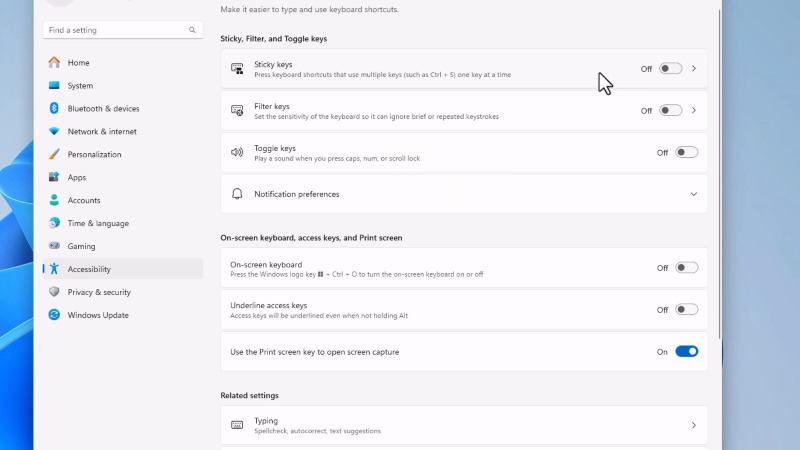800x450 pixels.
Task: Go to Home settings page
Action: click(122, 62)
